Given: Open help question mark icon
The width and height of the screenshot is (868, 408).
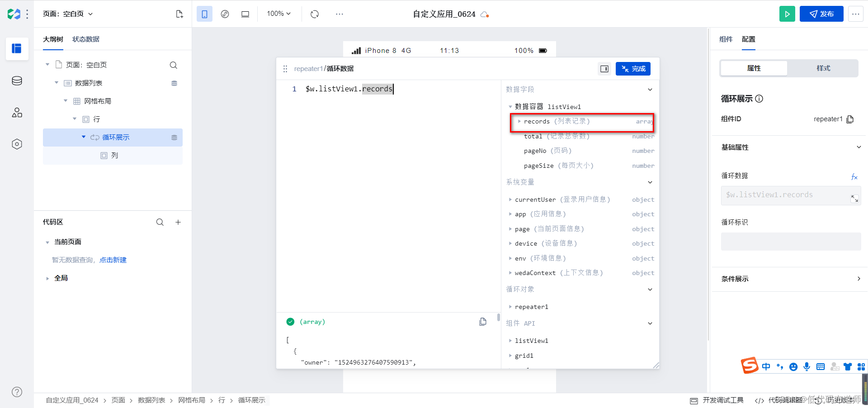Looking at the screenshot, I should click(x=17, y=392).
